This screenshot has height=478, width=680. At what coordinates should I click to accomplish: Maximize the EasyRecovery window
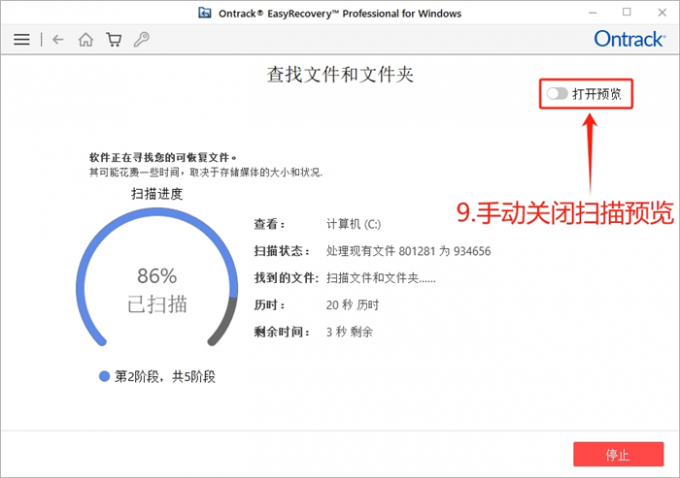(x=627, y=12)
